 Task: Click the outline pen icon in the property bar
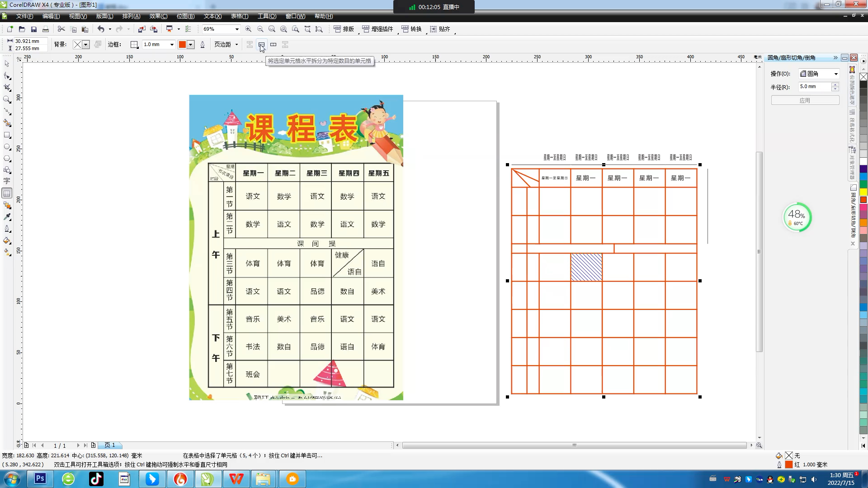(203, 44)
